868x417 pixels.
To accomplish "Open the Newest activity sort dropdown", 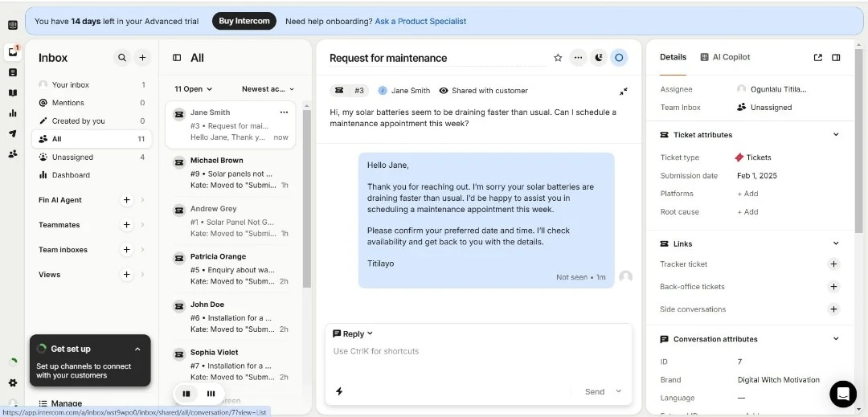I will (x=268, y=89).
